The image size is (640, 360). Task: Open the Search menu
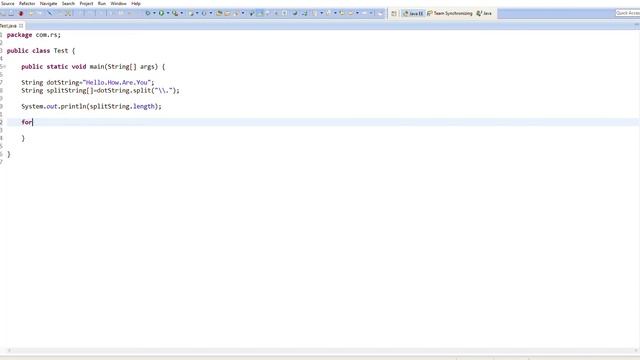tap(68, 3)
